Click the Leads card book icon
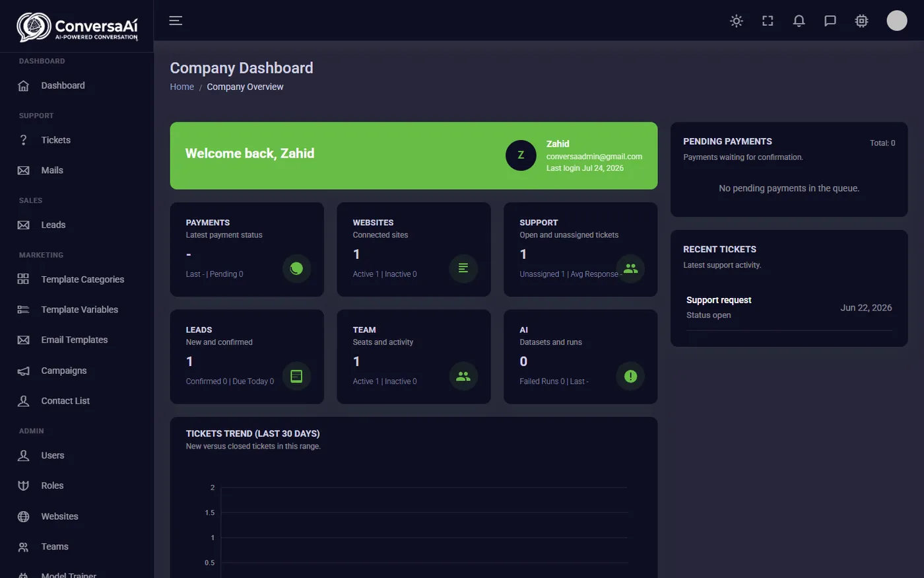Viewport: 924px width, 578px height. pyautogui.click(x=296, y=376)
